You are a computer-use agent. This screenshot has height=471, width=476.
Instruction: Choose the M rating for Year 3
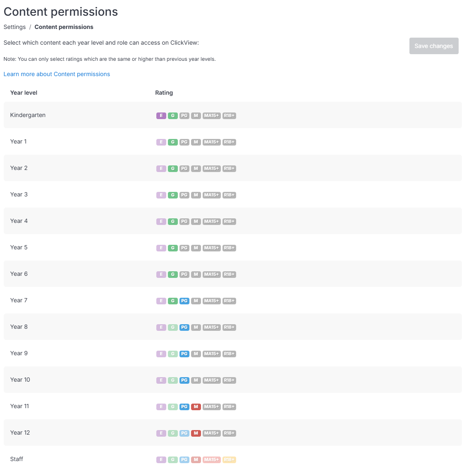click(x=196, y=195)
